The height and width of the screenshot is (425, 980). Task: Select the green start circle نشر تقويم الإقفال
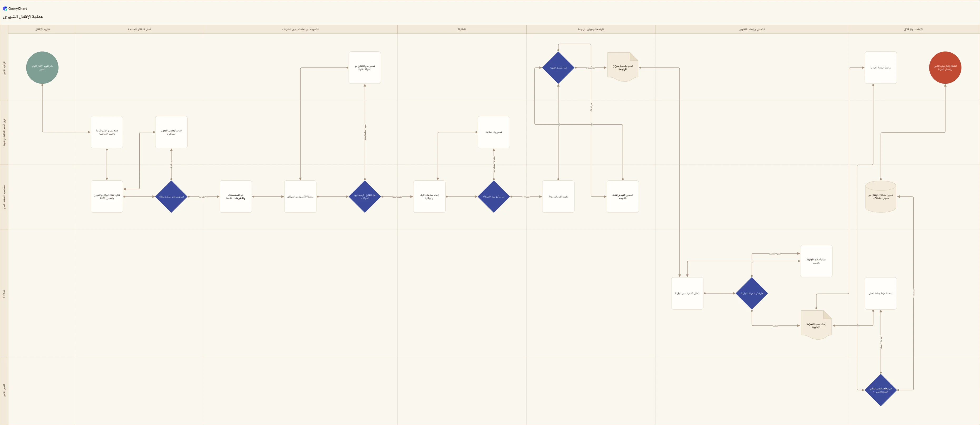coord(42,68)
